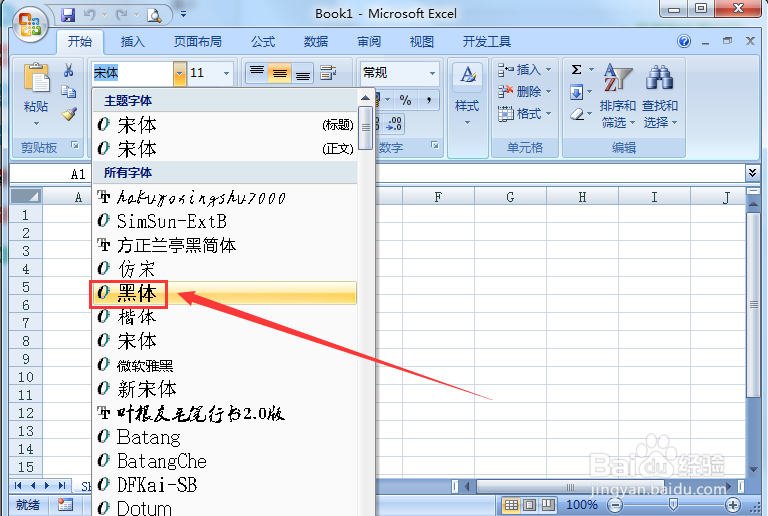
Task: Open Microsoft Excel Help question icon
Action: click(x=684, y=42)
